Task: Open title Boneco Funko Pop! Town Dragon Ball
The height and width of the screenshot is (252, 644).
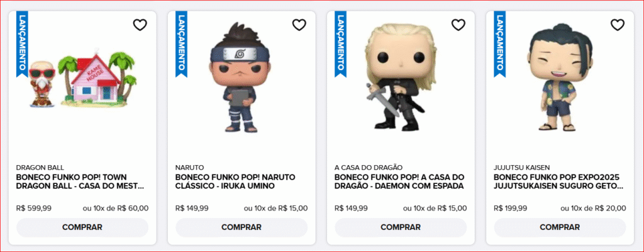Action: pyautogui.click(x=80, y=181)
